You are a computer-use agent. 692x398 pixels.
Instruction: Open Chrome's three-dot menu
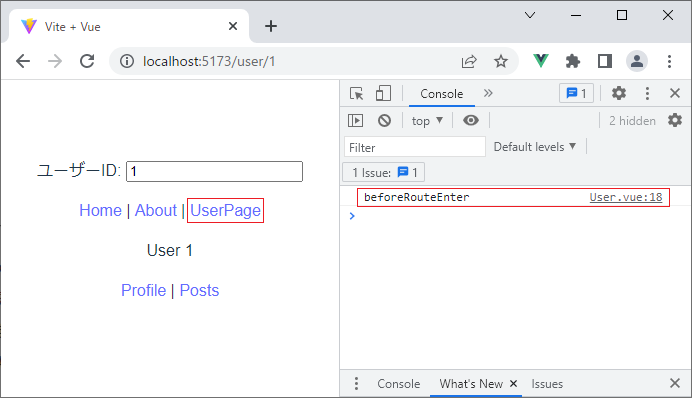pos(669,61)
